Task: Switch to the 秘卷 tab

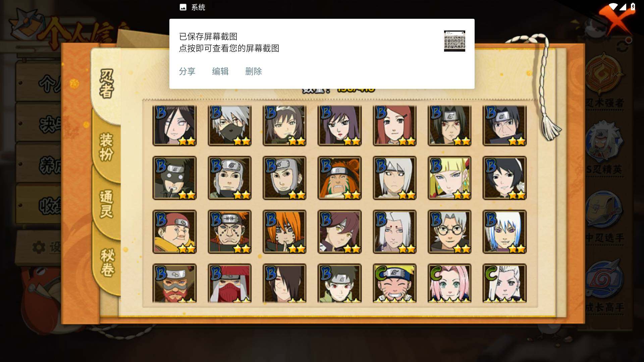Action: coord(107,263)
